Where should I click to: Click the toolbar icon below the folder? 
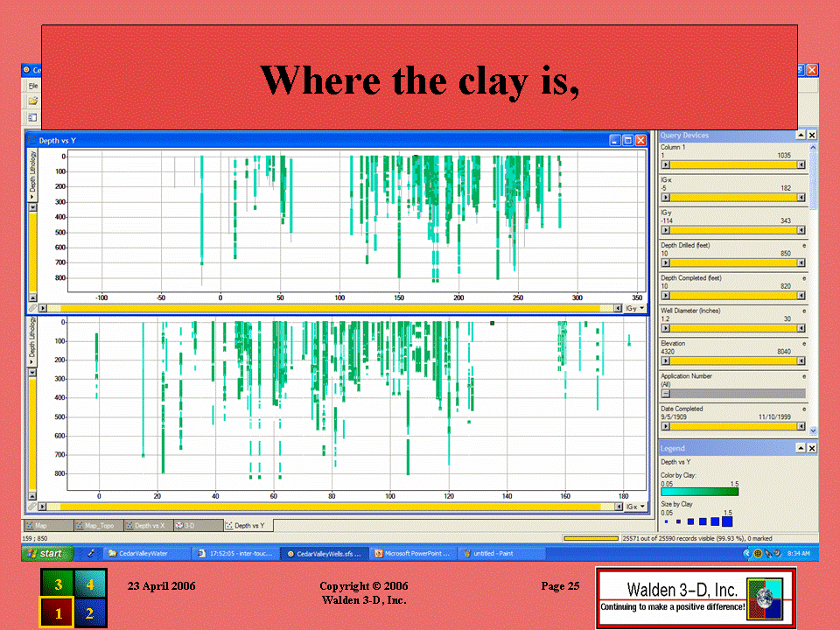pos(32,117)
